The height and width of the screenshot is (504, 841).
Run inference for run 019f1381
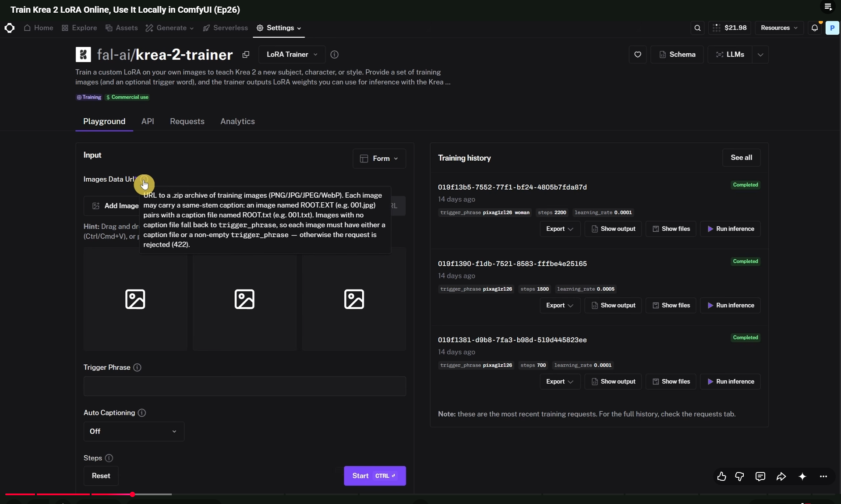(731, 382)
